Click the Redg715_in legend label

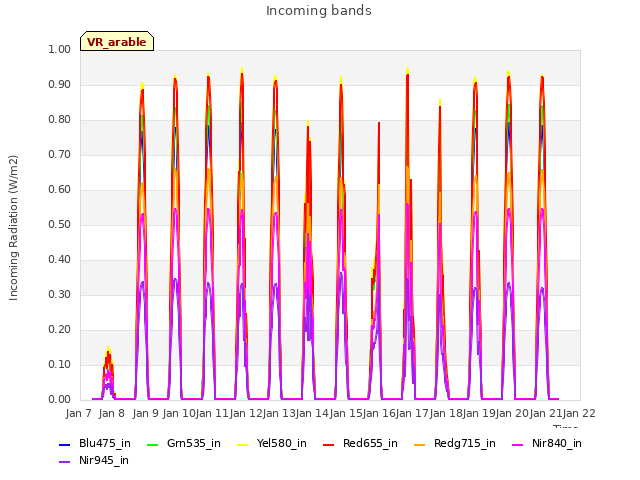464,443
